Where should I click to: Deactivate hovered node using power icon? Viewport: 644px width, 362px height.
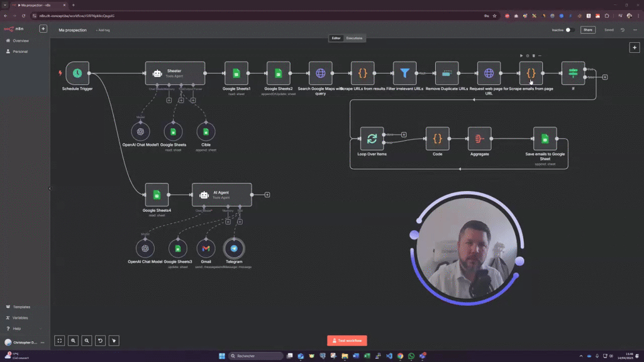pyautogui.click(x=528, y=56)
